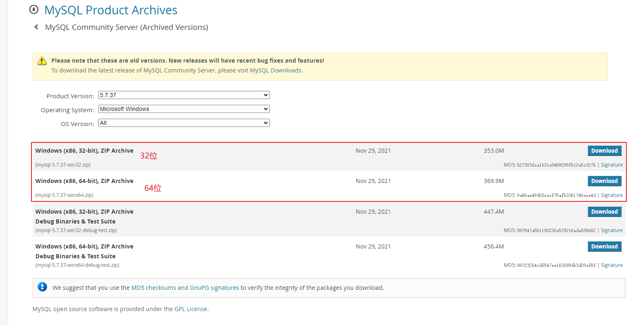This screenshot has height=325, width=644.
Task: Open the Product Version dropdown showing 5.7.37
Action: pos(184,95)
